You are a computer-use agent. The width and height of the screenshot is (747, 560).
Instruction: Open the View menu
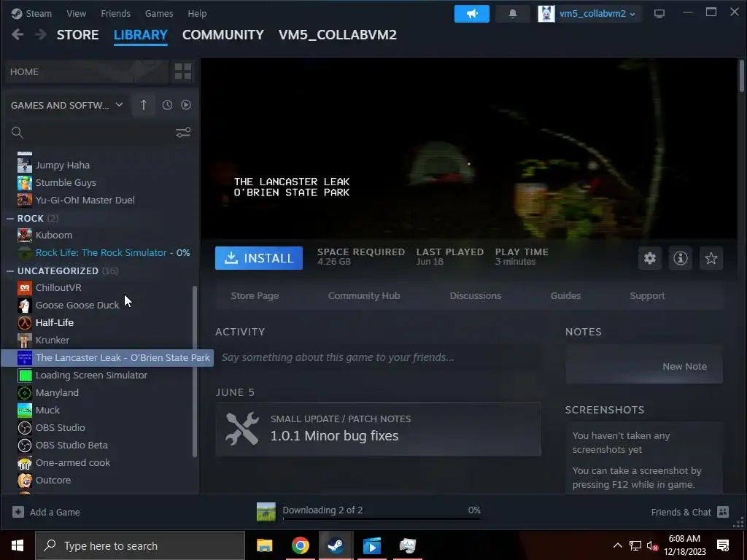[x=76, y=13]
